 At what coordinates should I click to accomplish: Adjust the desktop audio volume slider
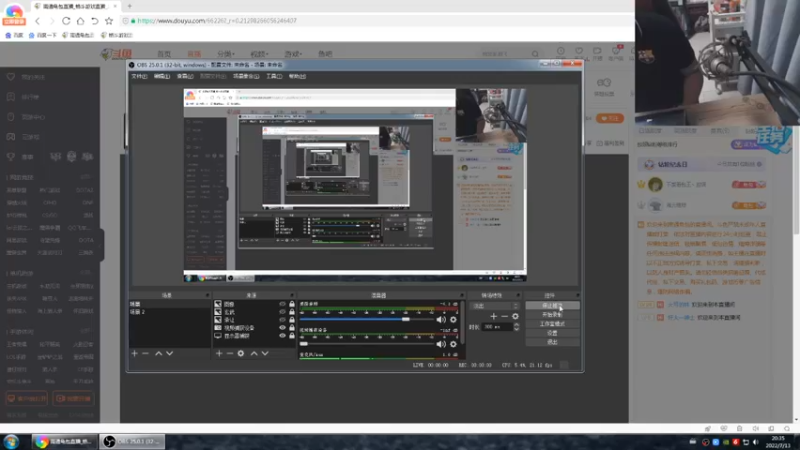pos(366,319)
